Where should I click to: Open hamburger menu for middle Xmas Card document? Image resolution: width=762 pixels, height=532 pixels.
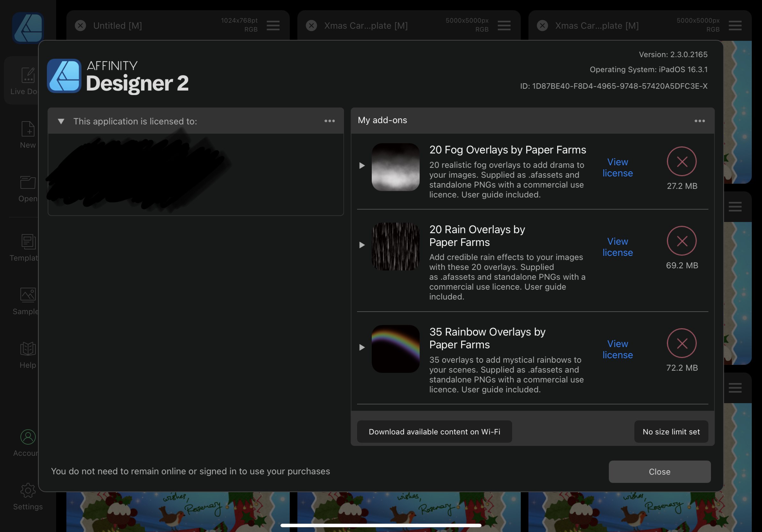(x=504, y=26)
